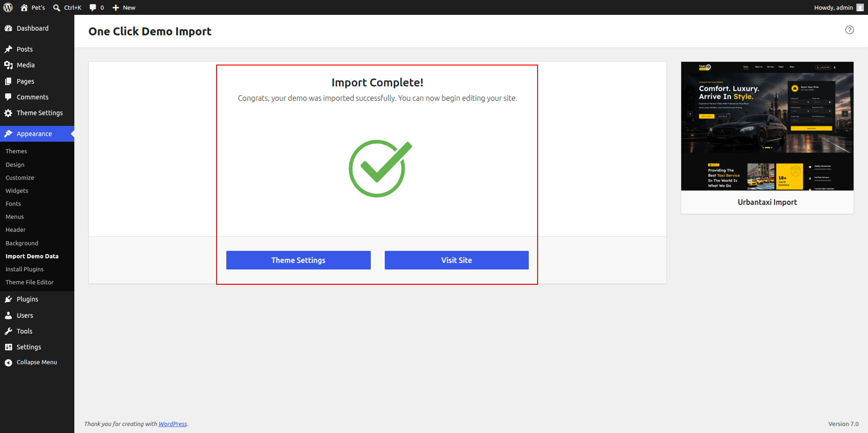Open the comments bubble in admin bar
The image size is (868, 433).
click(93, 7)
